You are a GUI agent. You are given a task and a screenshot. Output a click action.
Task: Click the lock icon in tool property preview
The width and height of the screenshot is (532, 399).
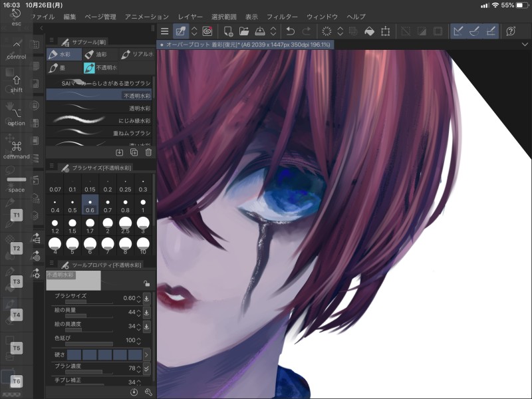click(x=146, y=283)
